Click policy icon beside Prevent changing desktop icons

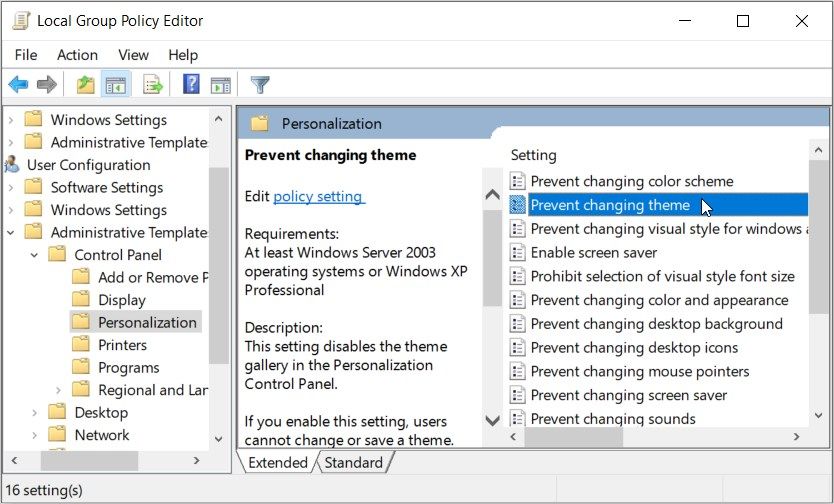pos(518,348)
